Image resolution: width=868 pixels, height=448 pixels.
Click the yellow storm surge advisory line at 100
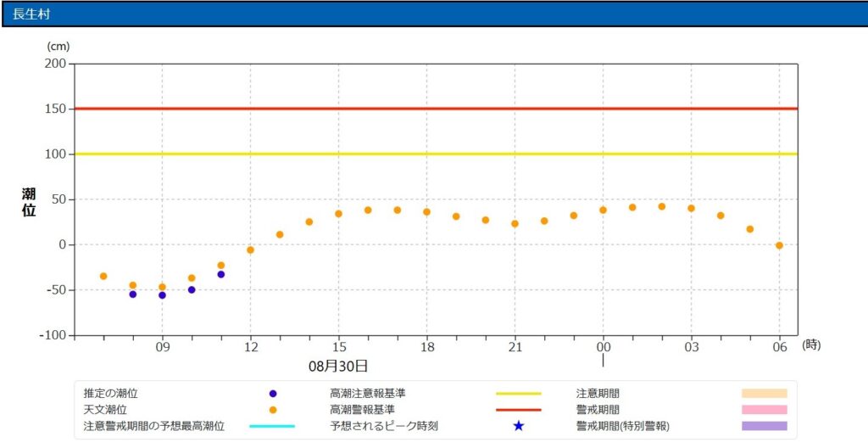(436, 154)
